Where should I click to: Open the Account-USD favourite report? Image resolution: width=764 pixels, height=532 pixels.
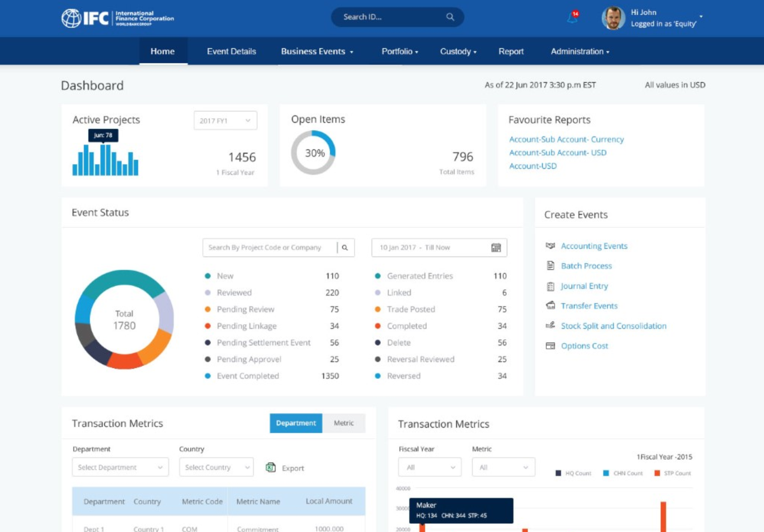pos(532,165)
